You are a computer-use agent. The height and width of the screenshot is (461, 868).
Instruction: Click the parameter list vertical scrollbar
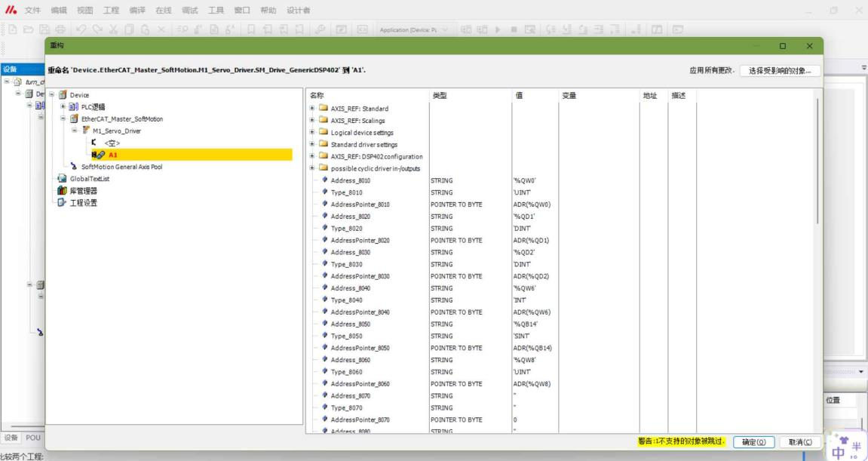tap(818, 166)
